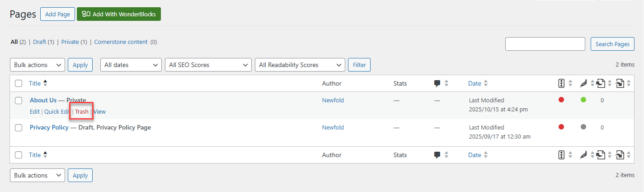644x192 pixels.
Task: Toggle select-all checkbox in header row
Action: click(19, 83)
